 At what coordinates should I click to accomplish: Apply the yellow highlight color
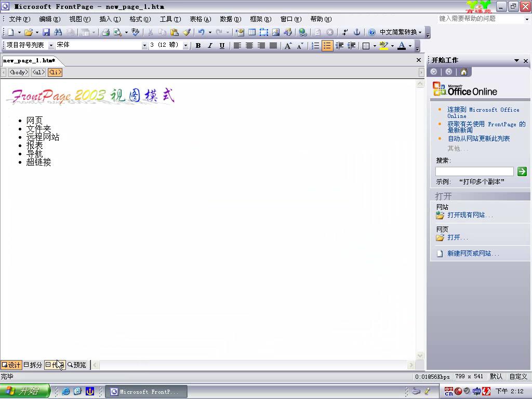(x=384, y=46)
